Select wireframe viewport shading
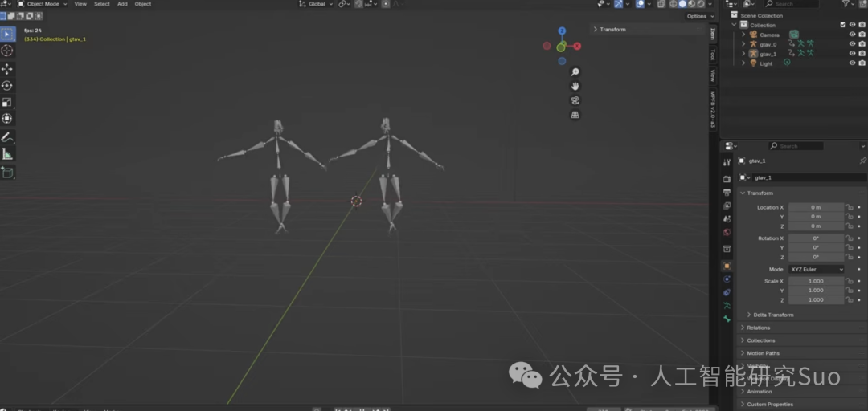 pyautogui.click(x=674, y=4)
